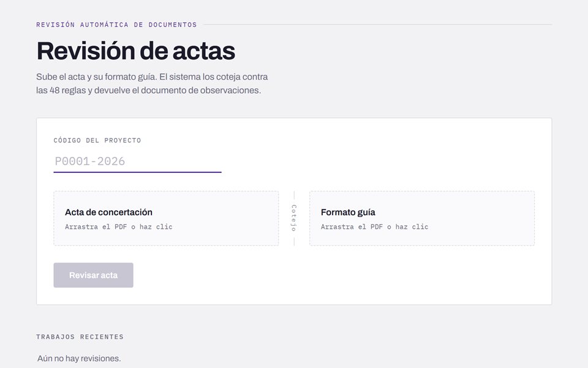Click the vertical 'Cotejo' label
The width and height of the screenshot is (588, 368).
294,218
